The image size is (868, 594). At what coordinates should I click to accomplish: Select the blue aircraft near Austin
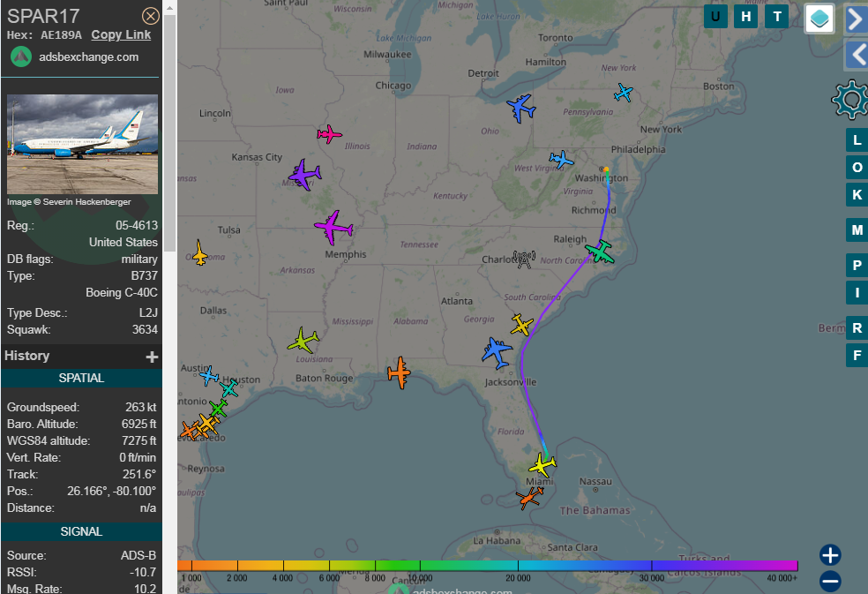(x=209, y=376)
